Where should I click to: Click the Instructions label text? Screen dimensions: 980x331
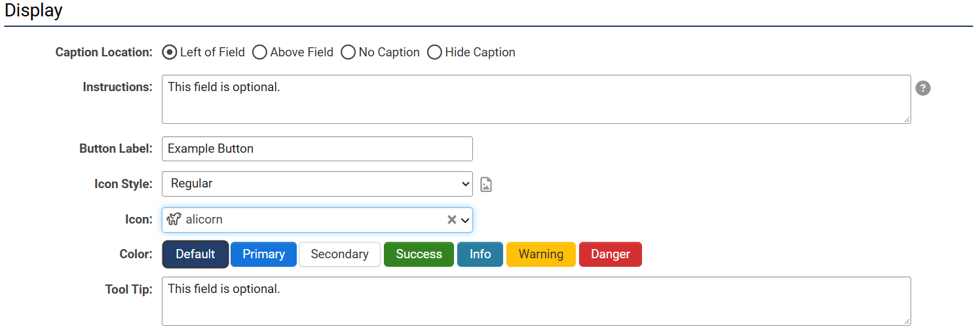pyautogui.click(x=118, y=87)
